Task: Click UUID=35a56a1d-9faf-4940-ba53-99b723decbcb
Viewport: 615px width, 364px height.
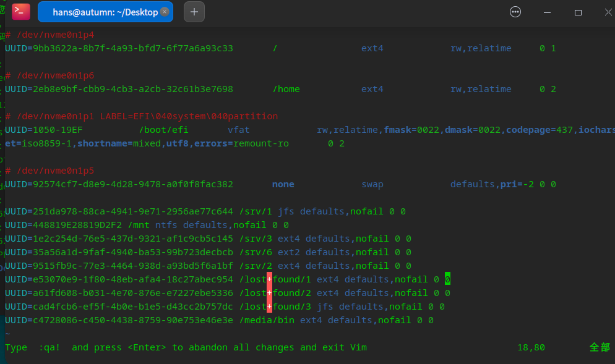Action: [119, 252]
